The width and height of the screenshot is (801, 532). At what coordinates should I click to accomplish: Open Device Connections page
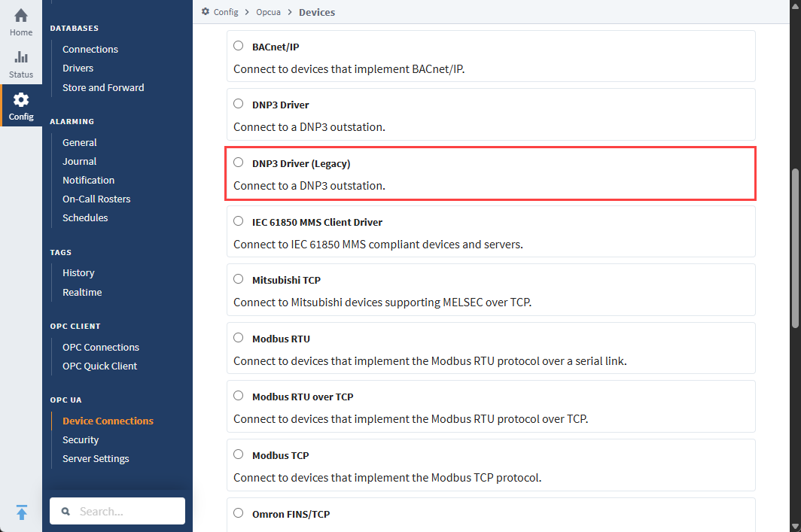[x=108, y=421]
